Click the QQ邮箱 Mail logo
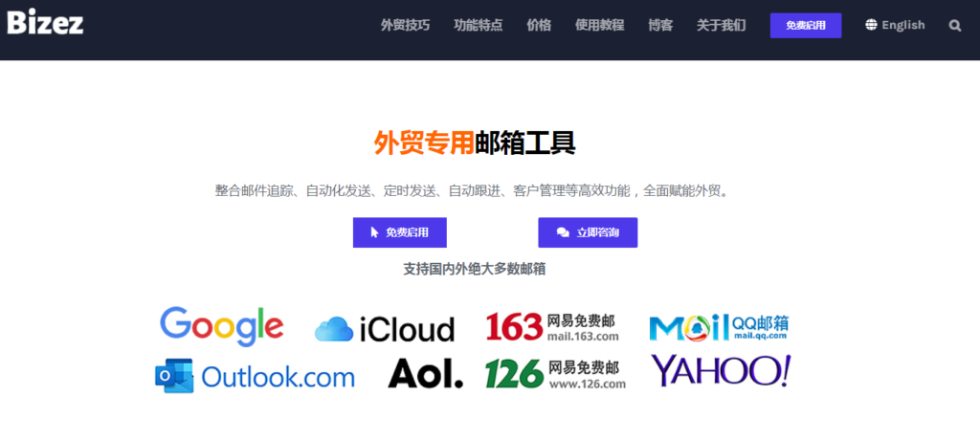980x440 pixels. click(719, 327)
